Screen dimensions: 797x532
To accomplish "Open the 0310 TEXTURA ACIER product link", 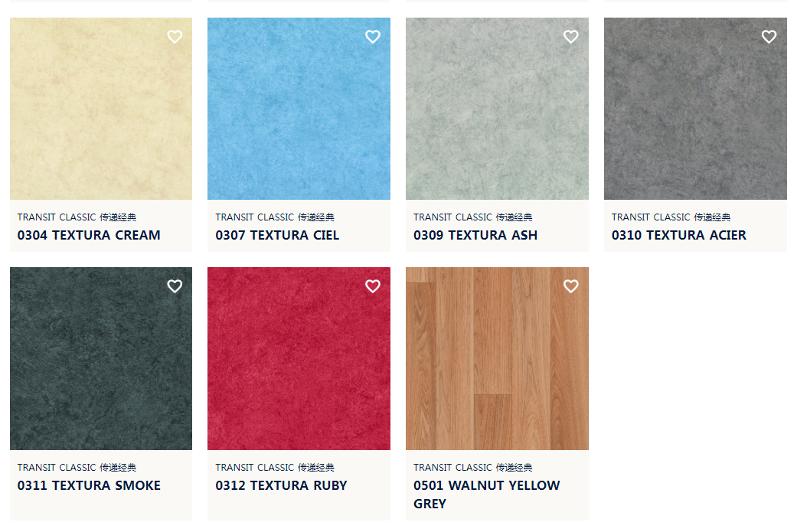I will [x=679, y=235].
